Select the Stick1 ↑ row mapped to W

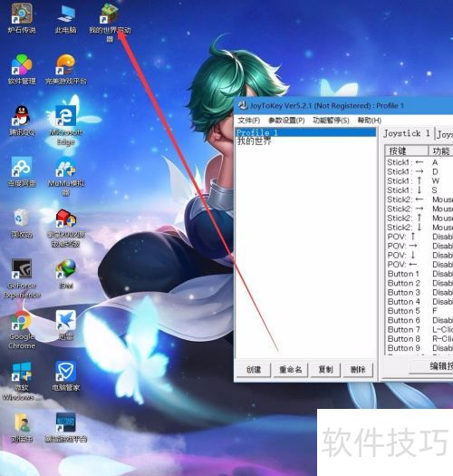[419, 181]
